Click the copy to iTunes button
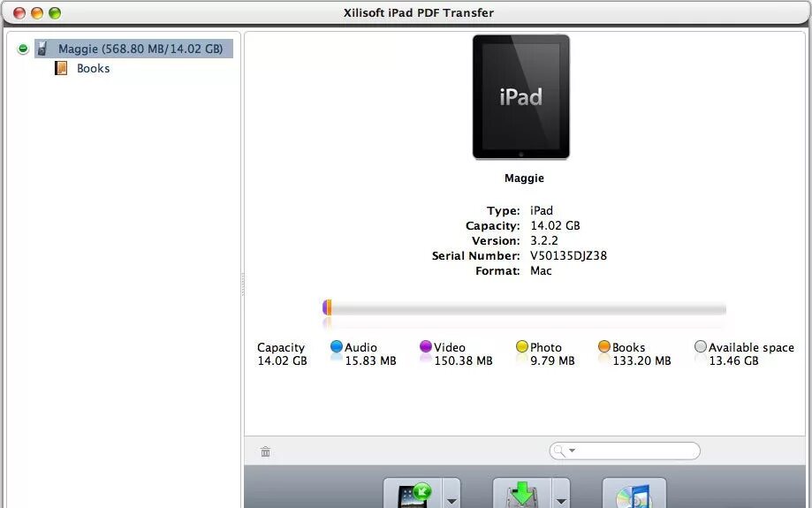 click(634, 493)
